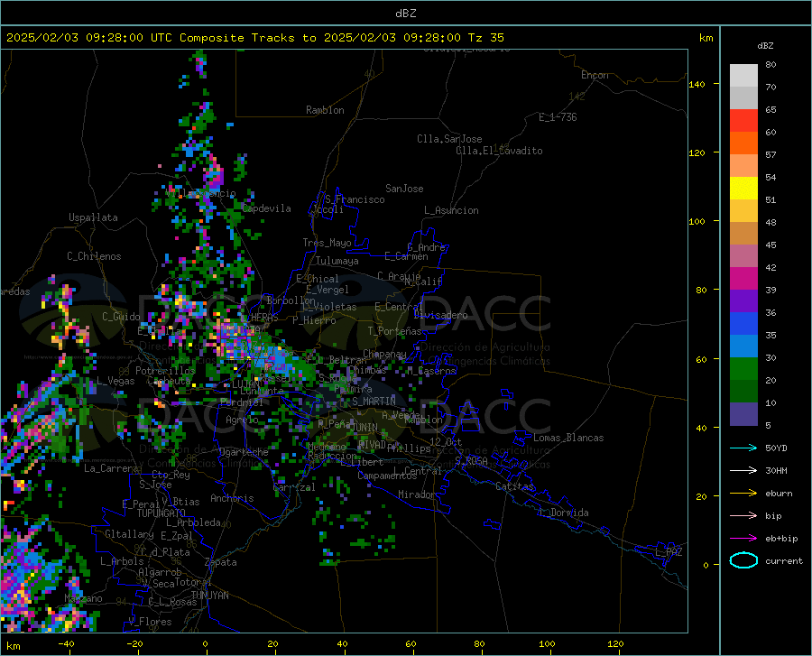Viewport: 812px width, 656px height.
Task: Click the JUNIN city label
Action: [x=364, y=428]
